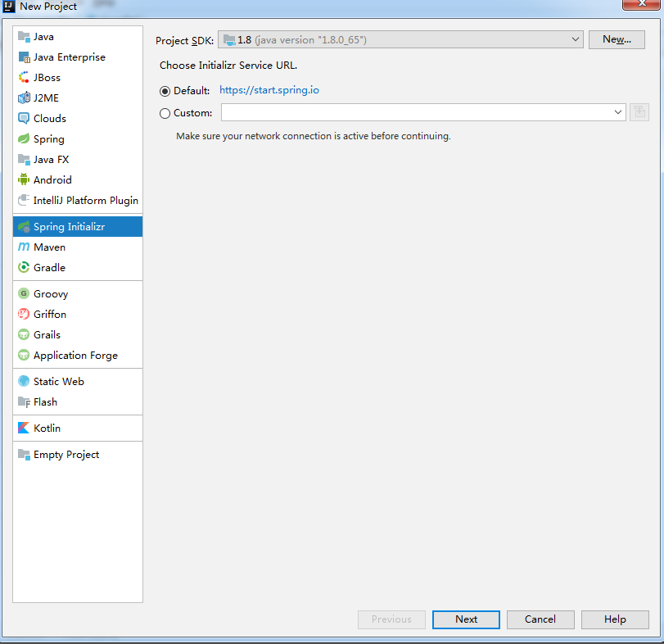
Task: Click the Kotlin K icon
Action: 24,428
